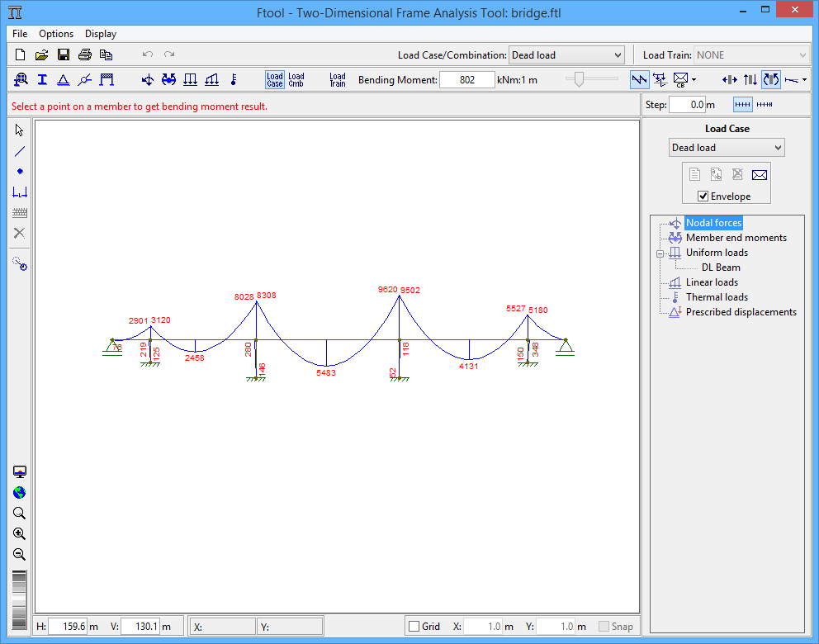This screenshot has width=819, height=644.
Task: Select DL Beam in the load tree
Action: pyautogui.click(x=719, y=267)
